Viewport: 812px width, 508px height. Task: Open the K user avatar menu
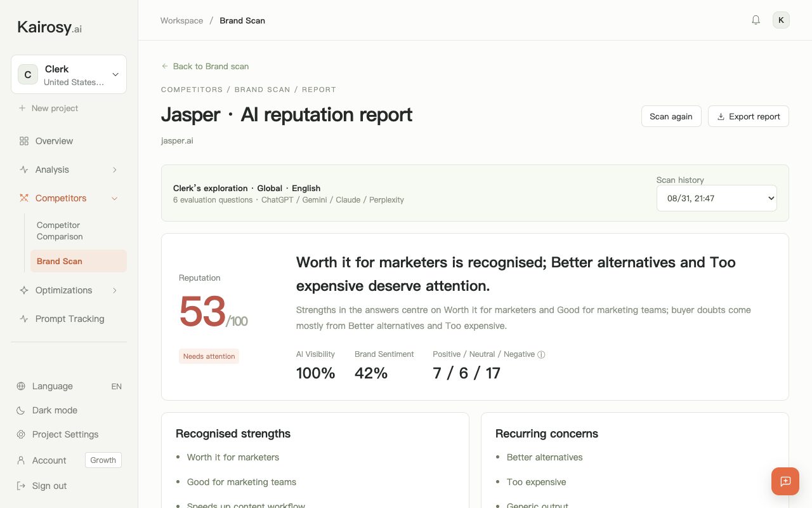(x=781, y=20)
